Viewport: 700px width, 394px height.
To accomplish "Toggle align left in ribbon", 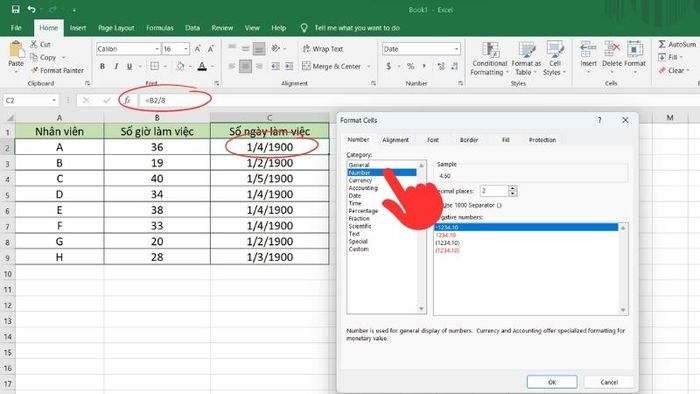I will [232, 66].
